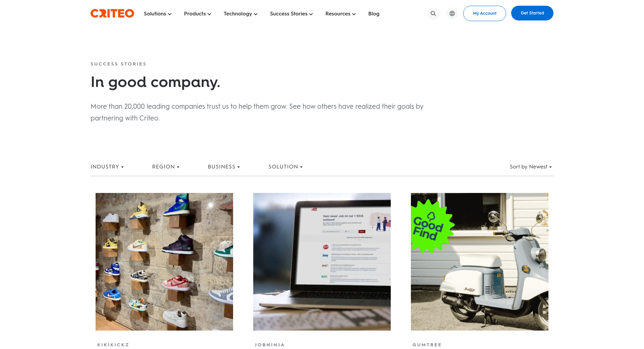Open the Technology navigation dropdown

click(240, 14)
